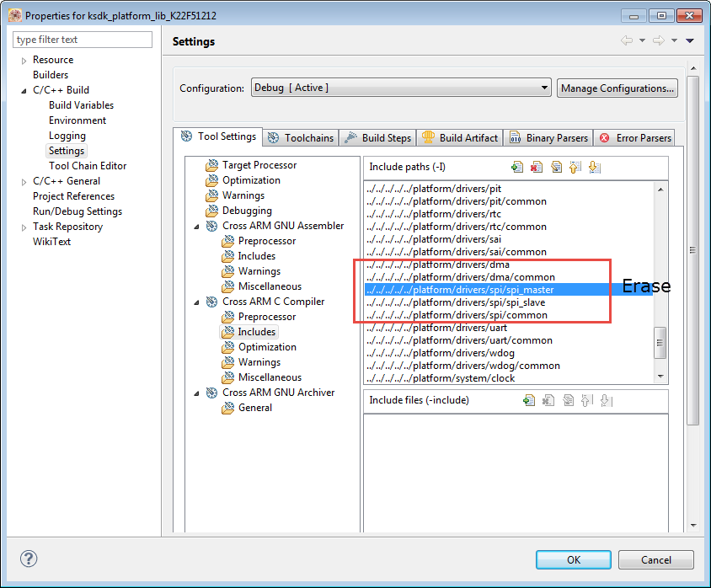Move selected include path down
Screen dimensions: 711x588
595,168
